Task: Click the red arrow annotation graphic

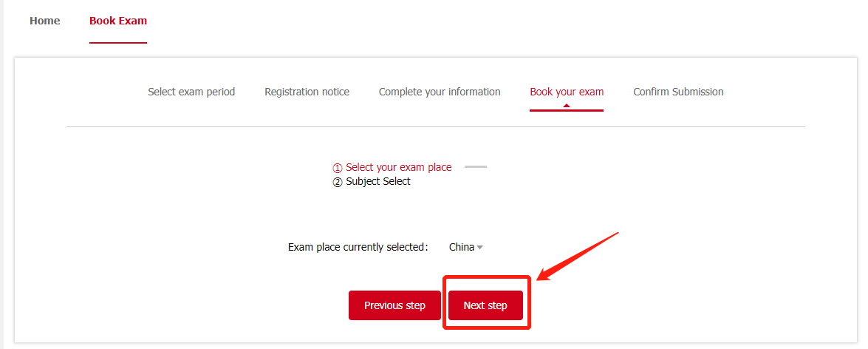Action: pos(578,256)
